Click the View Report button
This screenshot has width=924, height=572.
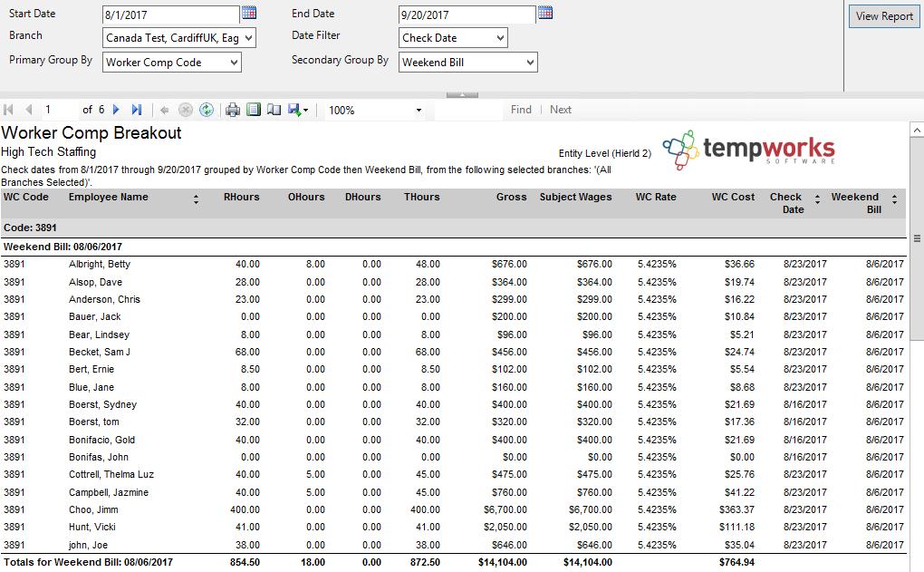tap(884, 16)
